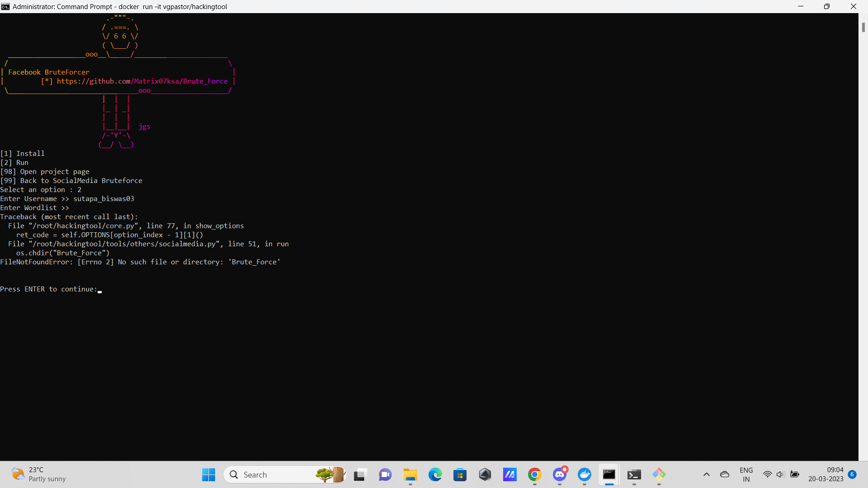
Task: Launch the Teams Chat taskbar icon
Action: 385,474
